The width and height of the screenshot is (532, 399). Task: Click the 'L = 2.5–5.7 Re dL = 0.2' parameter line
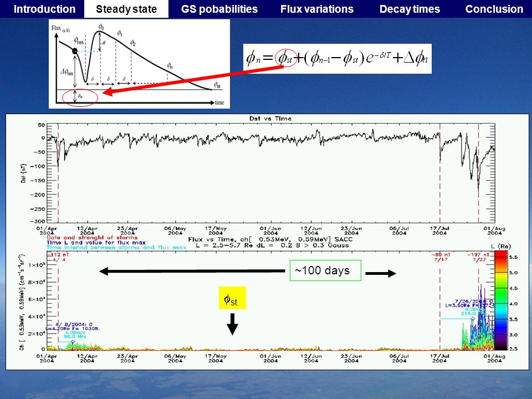pos(272,245)
